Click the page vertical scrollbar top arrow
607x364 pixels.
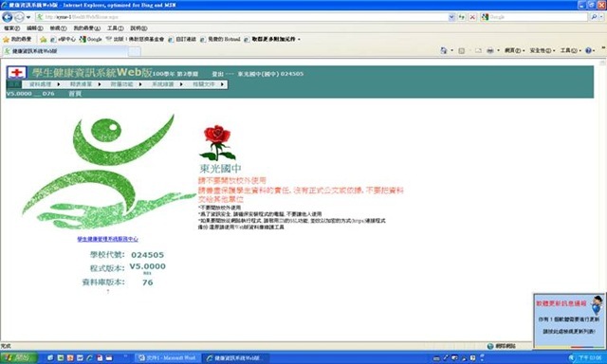[603, 63]
